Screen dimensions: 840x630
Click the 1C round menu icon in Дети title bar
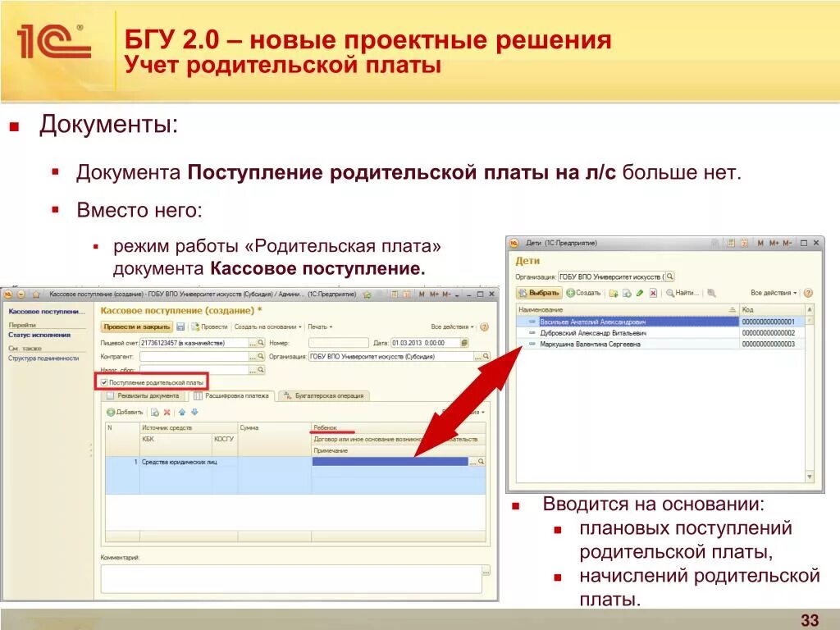514,243
